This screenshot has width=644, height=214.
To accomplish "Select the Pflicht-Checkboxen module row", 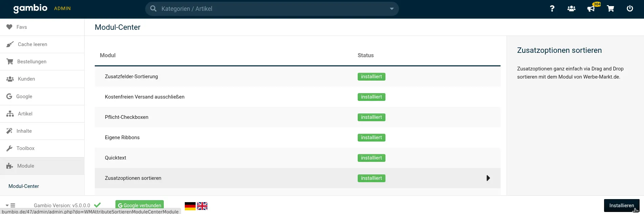I will pyautogui.click(x=127, y=117).
